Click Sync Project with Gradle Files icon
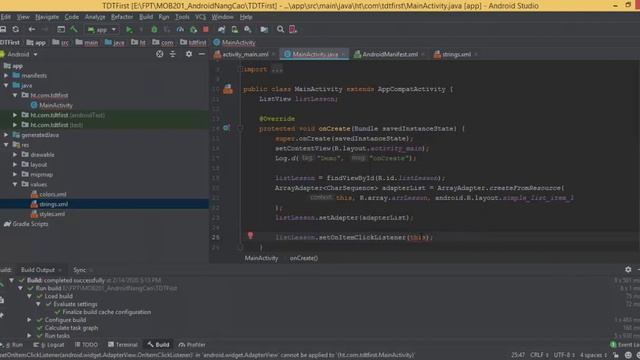The image size is (640, 360). 221,29
